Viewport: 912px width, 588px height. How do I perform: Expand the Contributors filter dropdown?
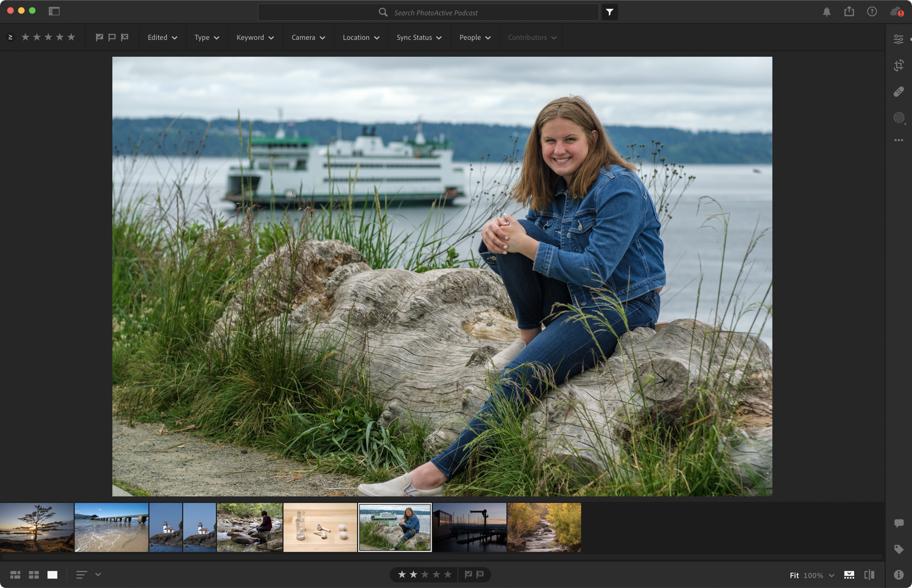click(532, 37)
